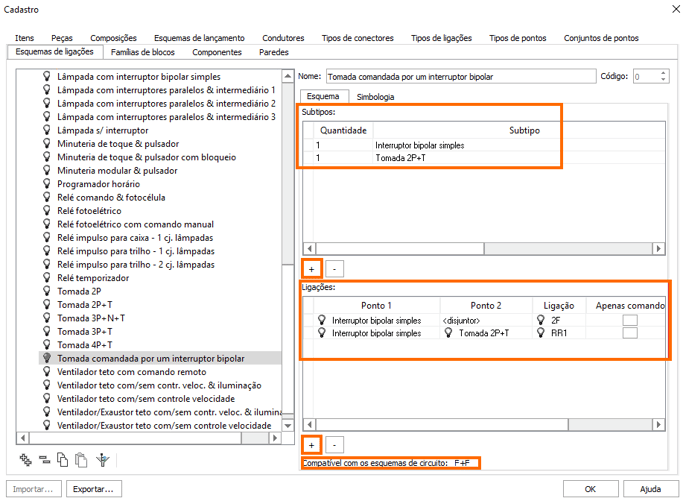Screen dimensions: 683x501
Task: Switch to the Simbologia tab
Action: 374,97
